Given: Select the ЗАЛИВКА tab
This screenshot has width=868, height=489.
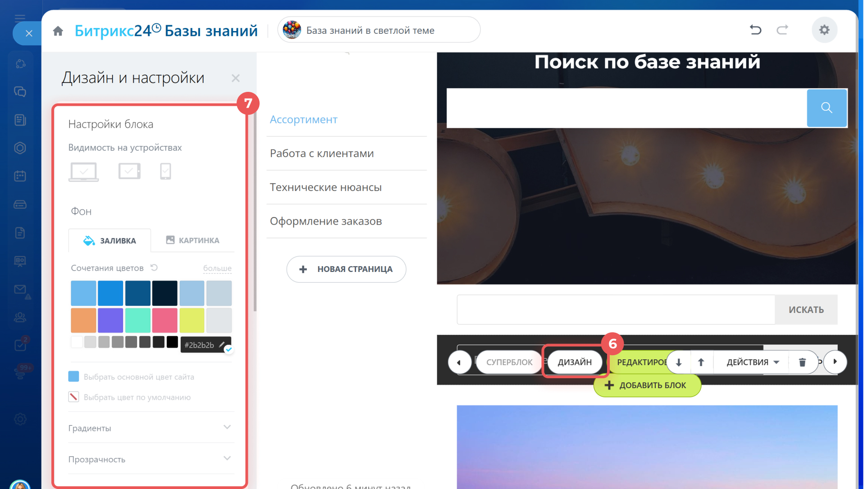Looking at the screenshot, I should coord(110,240).
